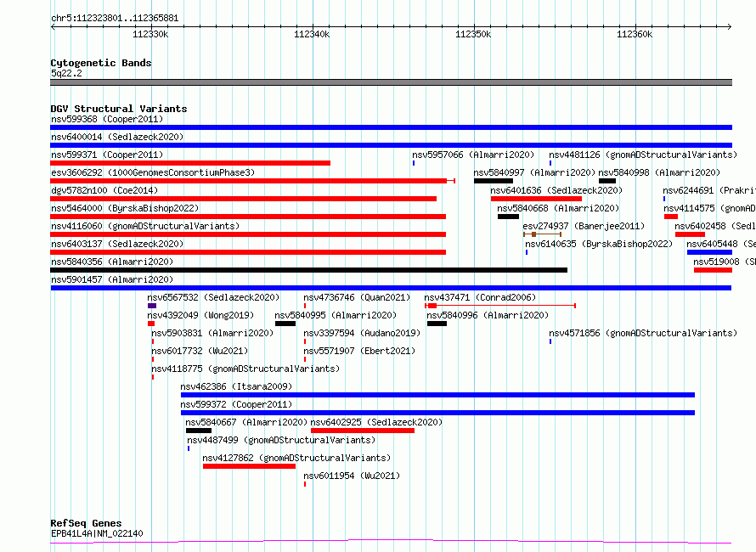
Task: Open the nsv599371 (Cooper2011) variant
Action: [107, 155]
